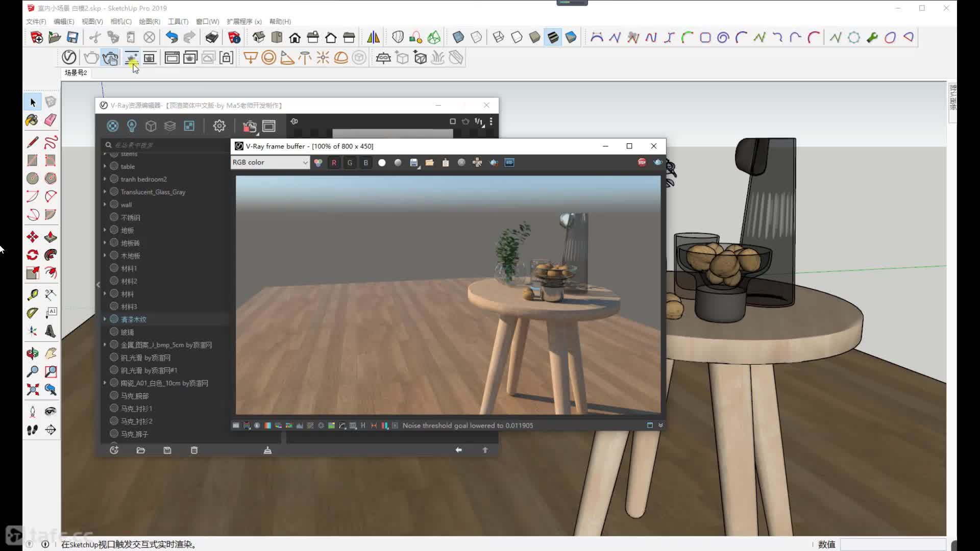980x551 pixels.
Task: Click the Undo arrow in toolbar
Action: click(171, 37)
